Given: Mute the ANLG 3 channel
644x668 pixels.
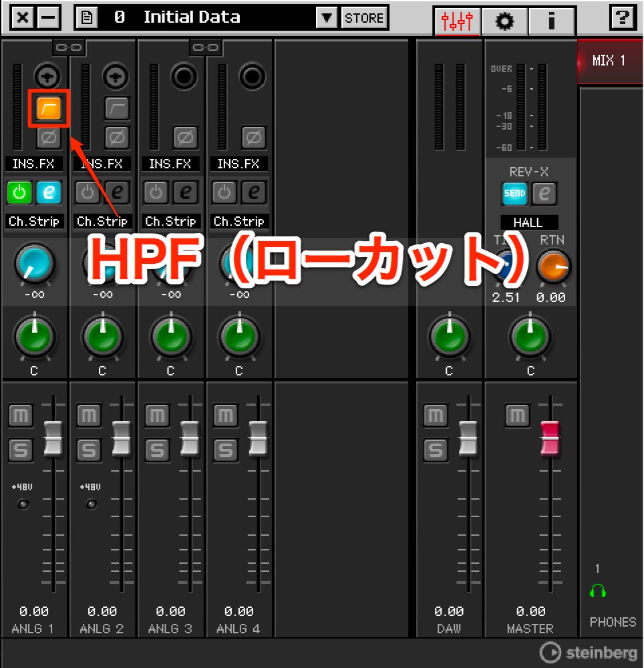Looking at the screenshot, I should [157, 415].
